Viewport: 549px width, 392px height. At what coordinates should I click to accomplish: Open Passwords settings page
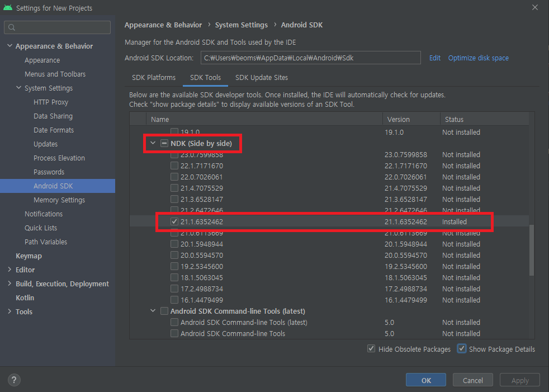point(49,172)
